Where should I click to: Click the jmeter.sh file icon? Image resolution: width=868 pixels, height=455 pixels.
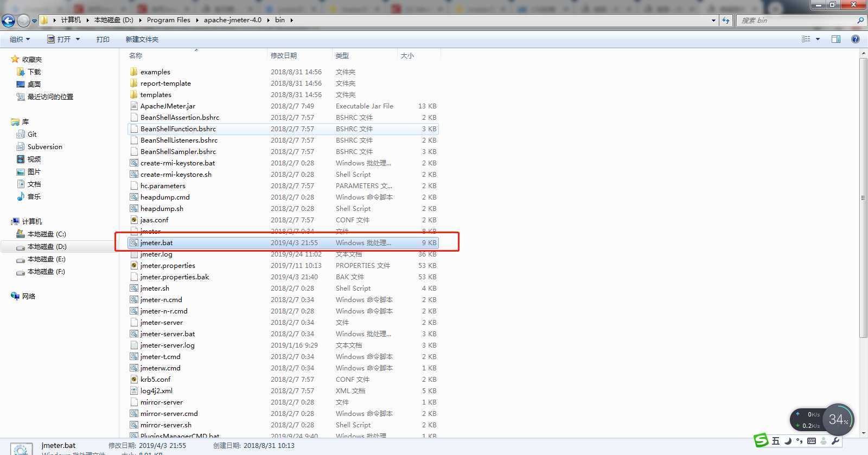pos(134,288)
